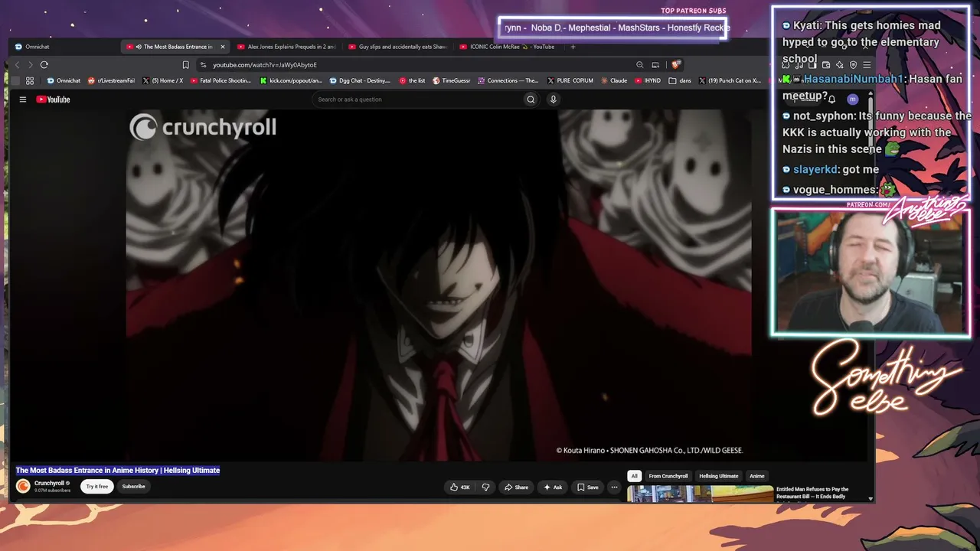Like the video with thumbs up
The width and height of the screenshot is (980, 551).
pyautogui.click(x=460, y=487)
